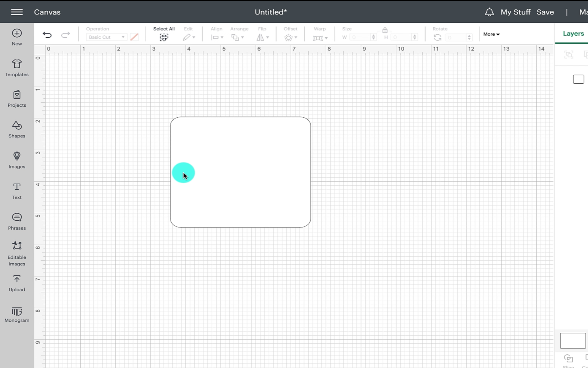Click the Undo arrow
Image resolution: width=588 pixels, height=368 pixels.
pos(47,35)
